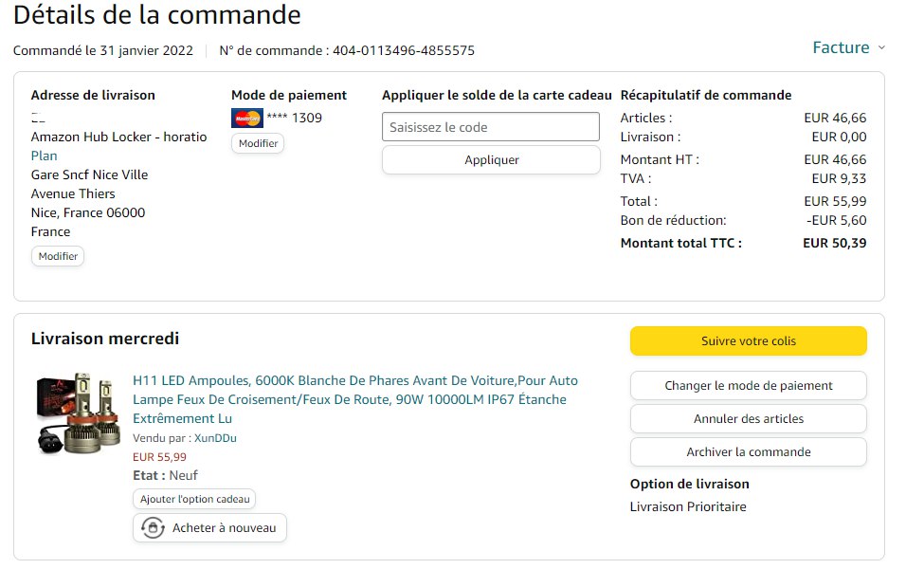This screenshot has height=569, width=924.
Task: Click the order number 404-0113496-4855575 text
Action: click(x=403, y=50)
